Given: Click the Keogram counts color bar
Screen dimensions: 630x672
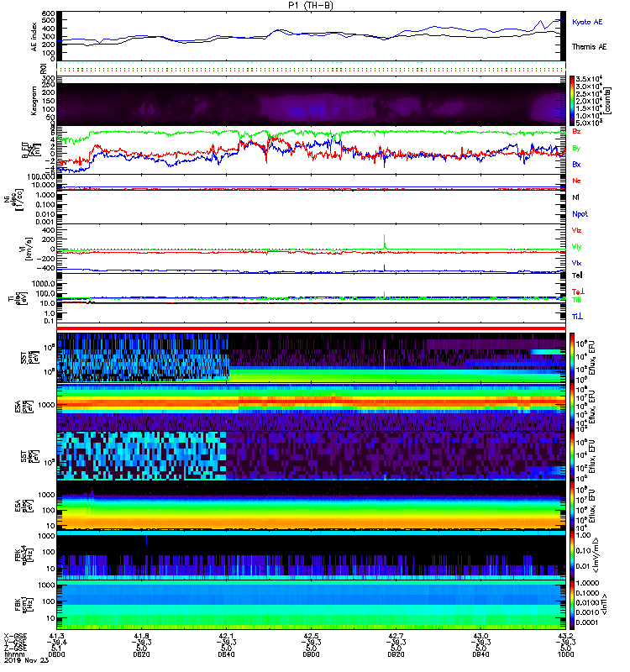Looking at the screenshot, I should coord(572,101).
